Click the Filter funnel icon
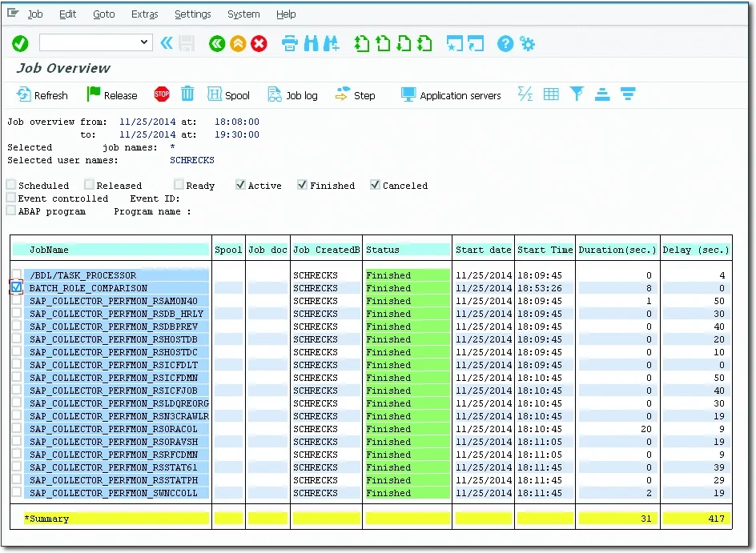 coord(577,94)
